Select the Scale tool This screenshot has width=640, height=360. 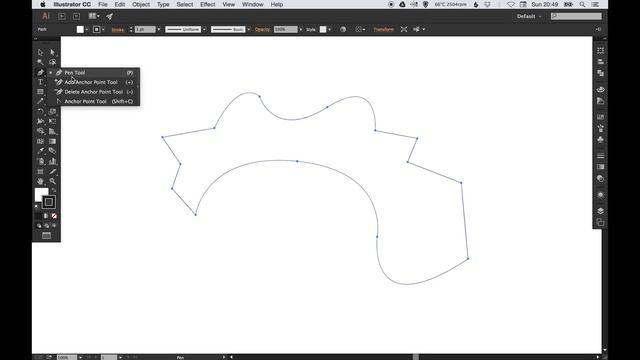click(52, 111)
